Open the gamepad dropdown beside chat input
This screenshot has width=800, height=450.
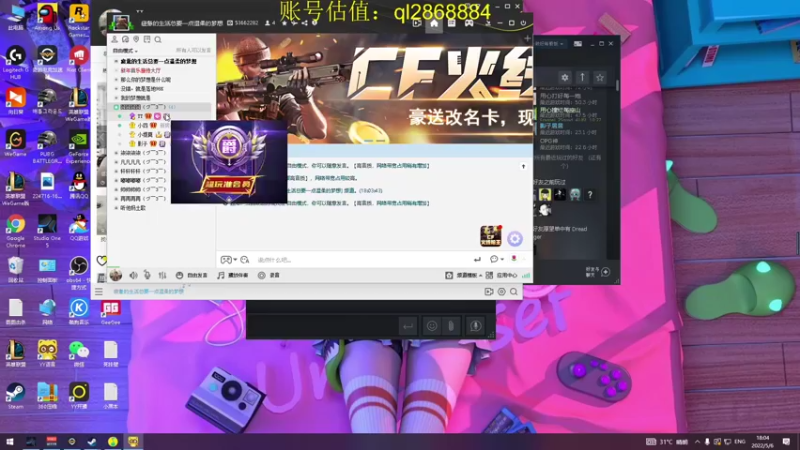click(x=228, y=260)
